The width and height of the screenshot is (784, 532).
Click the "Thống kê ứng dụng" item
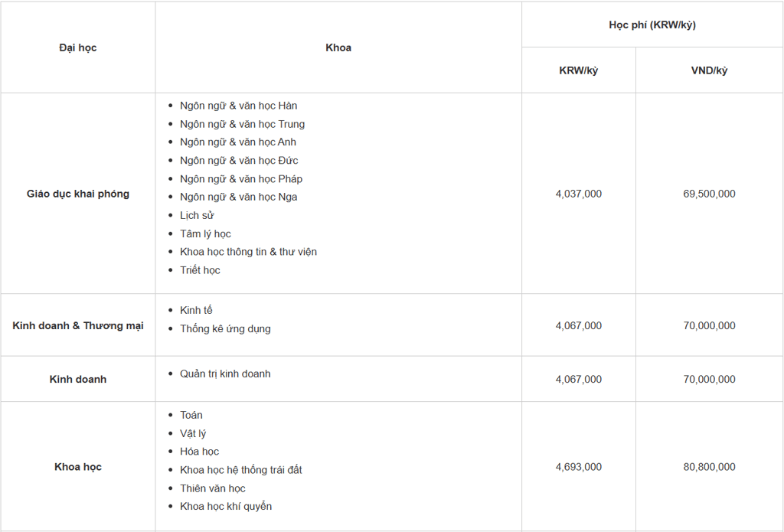coord(225,329)
